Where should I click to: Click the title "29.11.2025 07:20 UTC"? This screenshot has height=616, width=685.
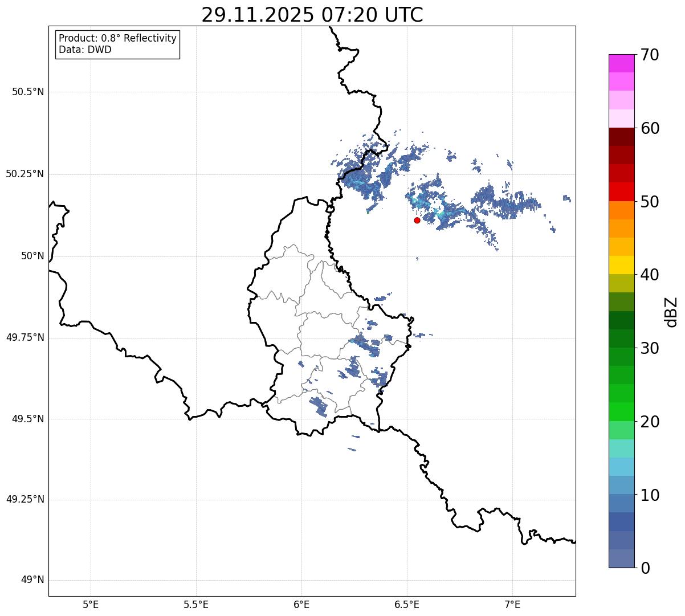pyautogui.click(x=312, y=15)
